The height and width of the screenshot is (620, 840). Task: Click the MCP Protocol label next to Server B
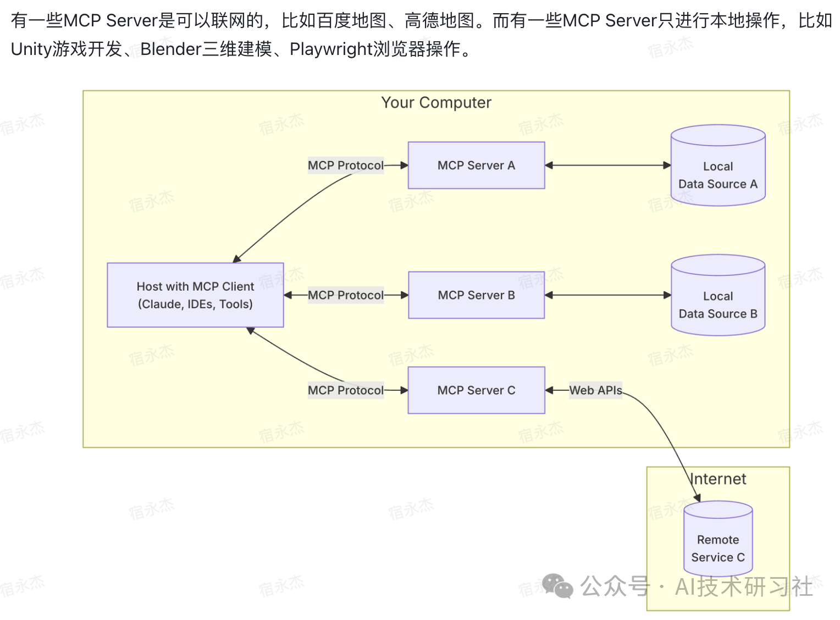345,295
